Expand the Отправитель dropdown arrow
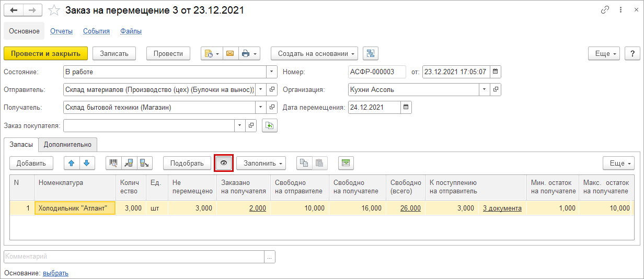The height and width of the screenshot is (279, 644). (x=261, y=89)
